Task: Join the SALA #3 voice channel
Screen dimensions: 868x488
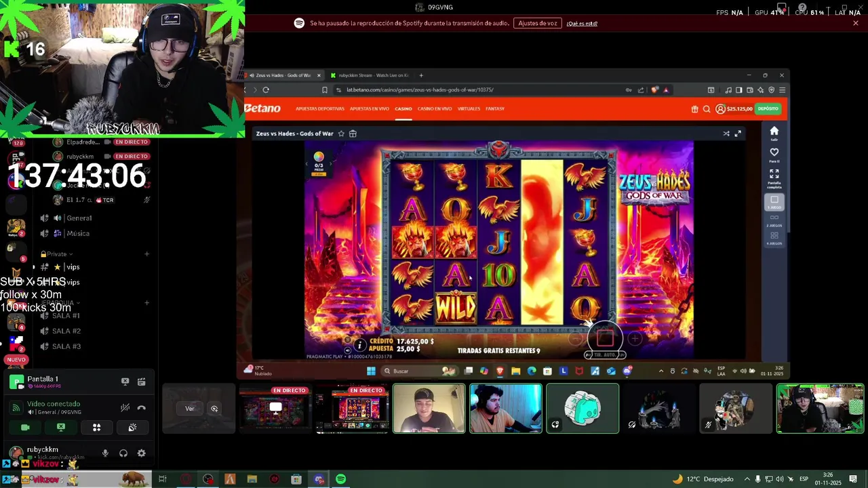Action: [66, 346]
